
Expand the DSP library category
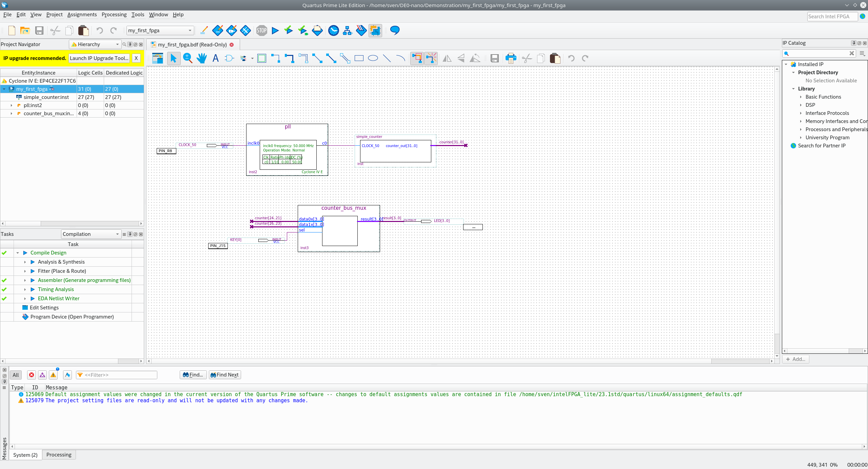tap(801, 105)
